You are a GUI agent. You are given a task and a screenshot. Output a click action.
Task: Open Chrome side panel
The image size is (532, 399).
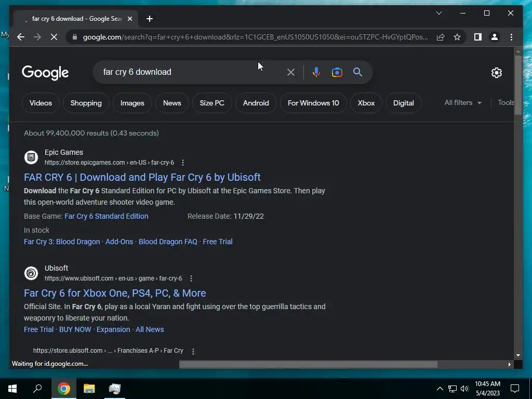pyautogui.click(x=478, y=37)
